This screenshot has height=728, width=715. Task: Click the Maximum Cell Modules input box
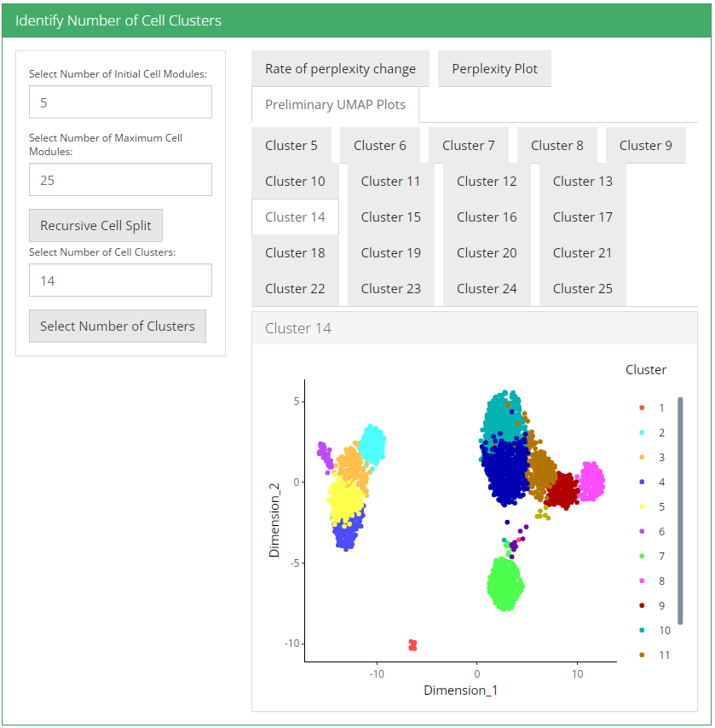coord(120,180)
